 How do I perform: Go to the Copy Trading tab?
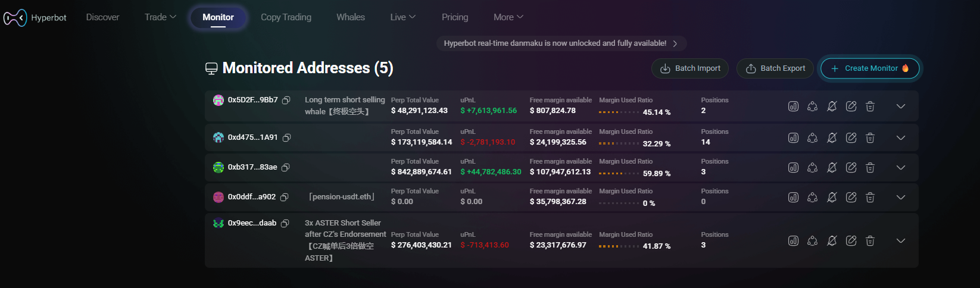click(x=286, y=17)
